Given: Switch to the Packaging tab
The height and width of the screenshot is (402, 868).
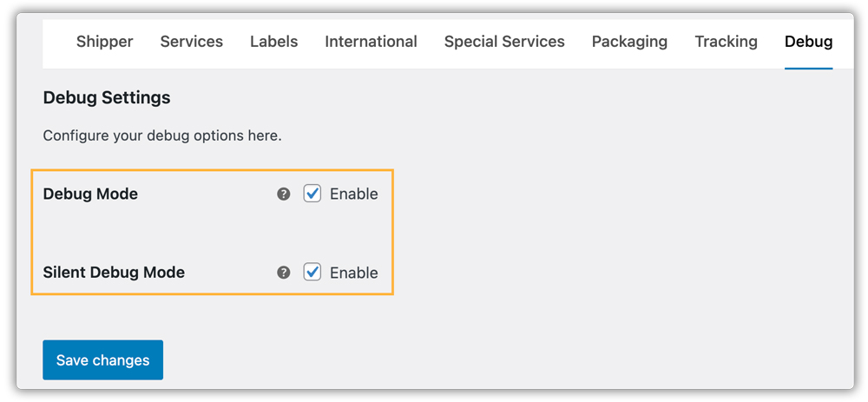Looking at the screenshot, I should tap(629, 42).
